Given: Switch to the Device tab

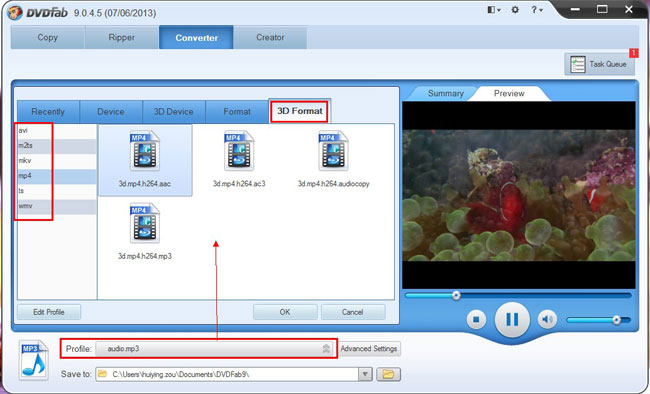Looking at the screenshot, I should point(111,112).
